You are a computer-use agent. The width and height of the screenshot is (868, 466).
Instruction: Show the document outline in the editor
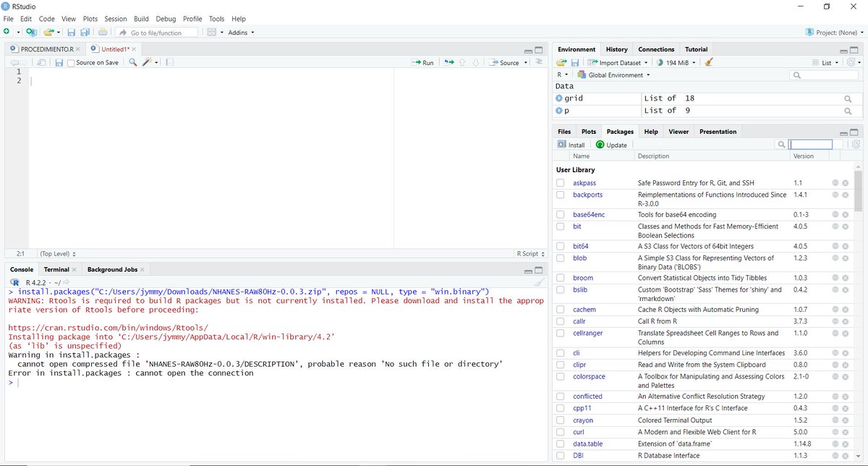coord(538,62)
